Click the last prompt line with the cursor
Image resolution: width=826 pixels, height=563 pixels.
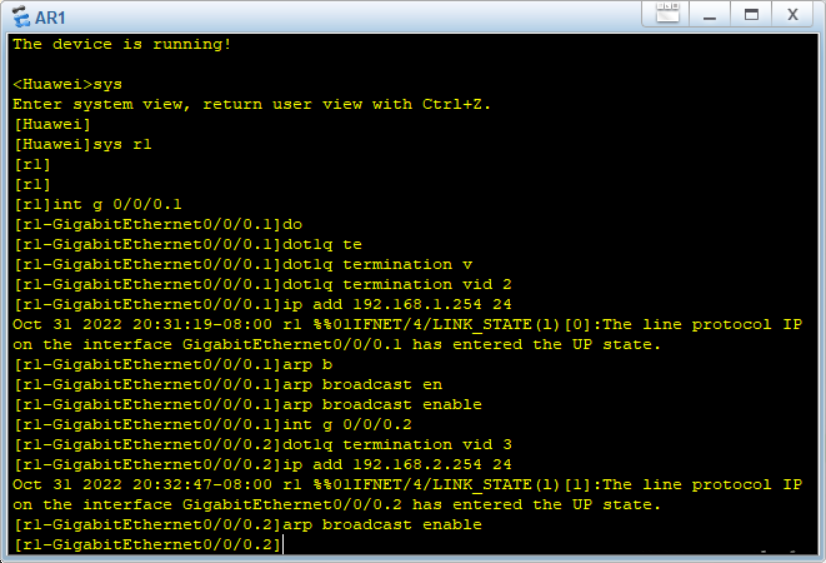[148, 544]
